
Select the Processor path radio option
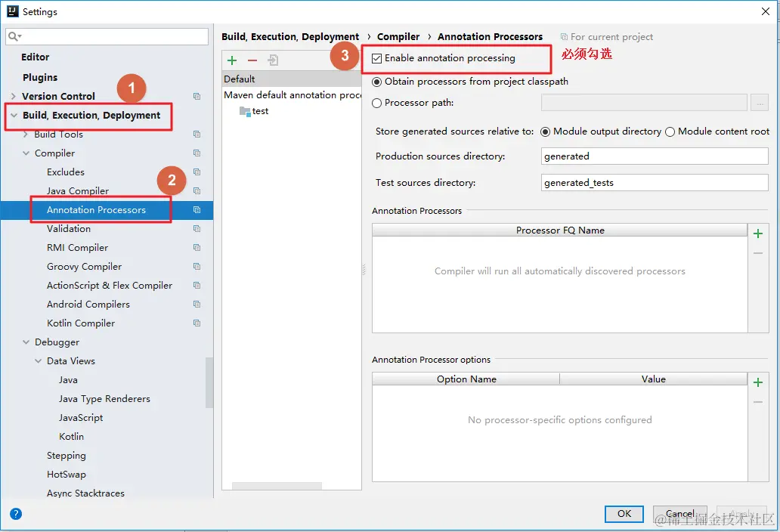[377, 103]
